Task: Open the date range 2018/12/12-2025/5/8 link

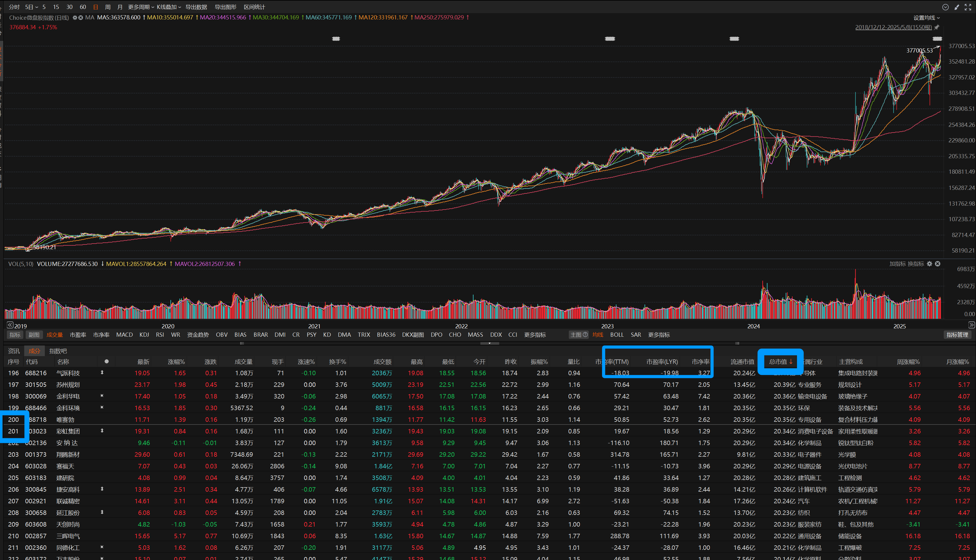Action: [893, 27]
